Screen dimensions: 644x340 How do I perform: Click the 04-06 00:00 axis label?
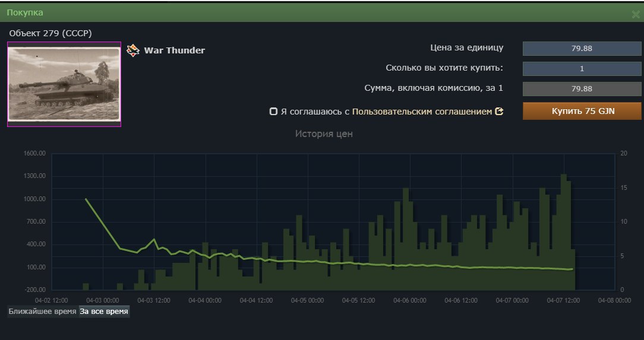(x=410, y=300)
